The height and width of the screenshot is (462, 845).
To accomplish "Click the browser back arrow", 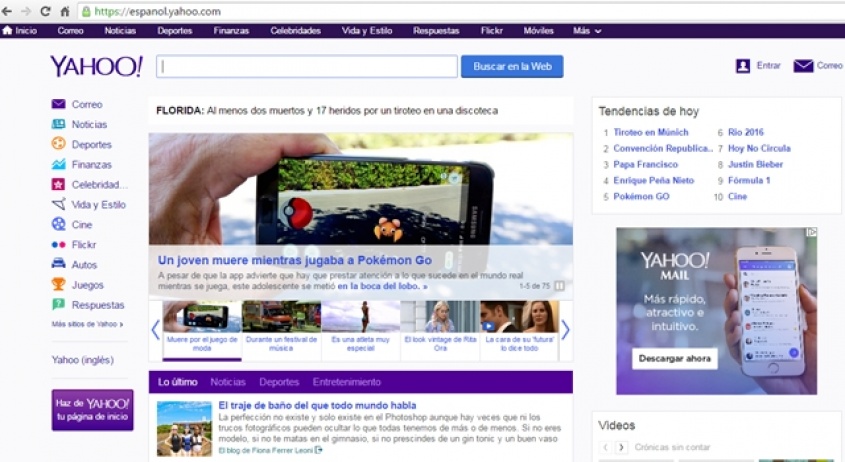I will point(6,11).
